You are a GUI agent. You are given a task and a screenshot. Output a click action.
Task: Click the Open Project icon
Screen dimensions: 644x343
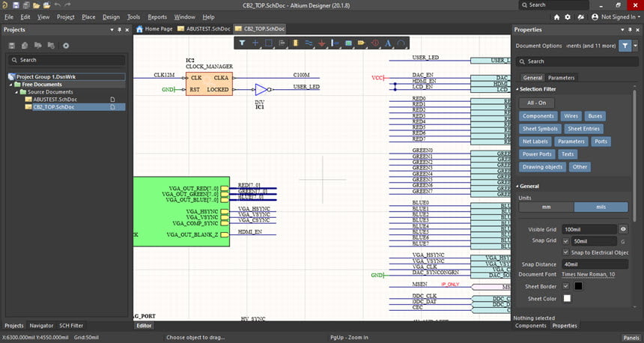click(x=46, y=5)
